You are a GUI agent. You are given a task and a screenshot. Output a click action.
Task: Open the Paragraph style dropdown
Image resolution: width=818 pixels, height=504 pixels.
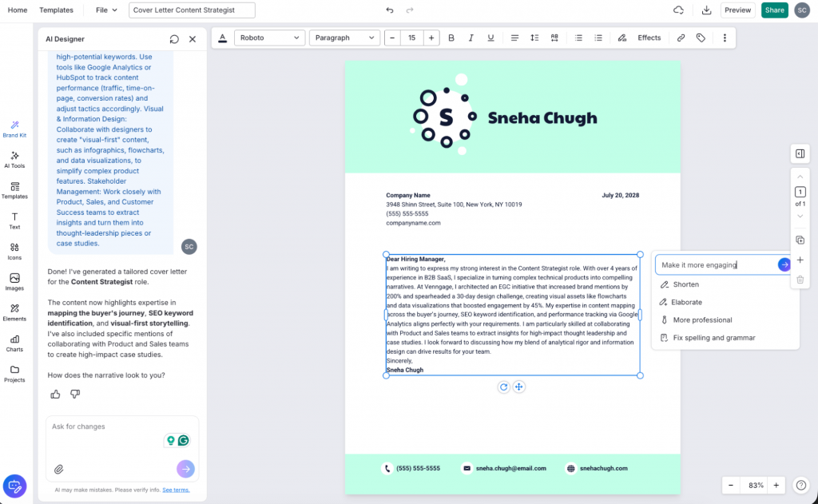click(x=345, y=37)
